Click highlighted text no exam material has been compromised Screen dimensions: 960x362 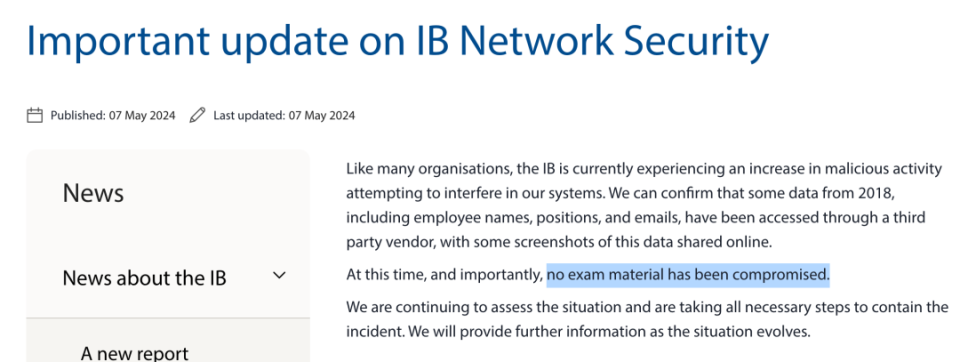[688, 275]
